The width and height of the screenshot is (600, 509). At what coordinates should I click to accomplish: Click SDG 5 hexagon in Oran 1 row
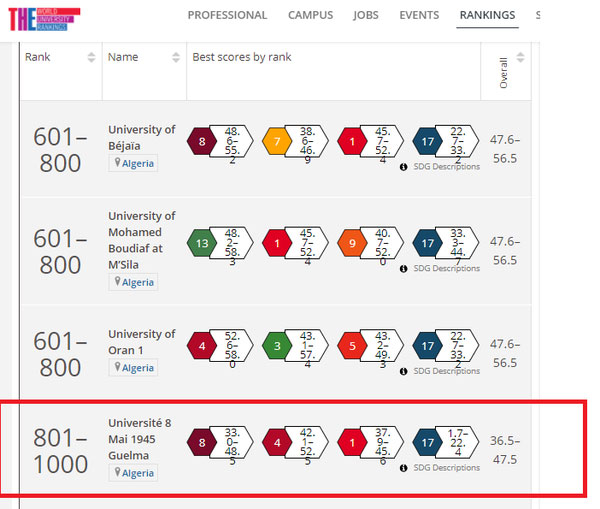click(x=352, y=346)
